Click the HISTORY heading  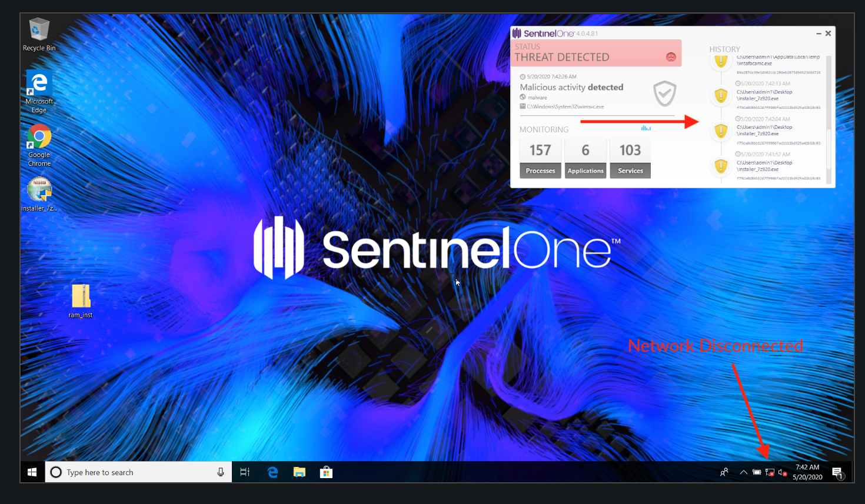(x=724, y=49)
